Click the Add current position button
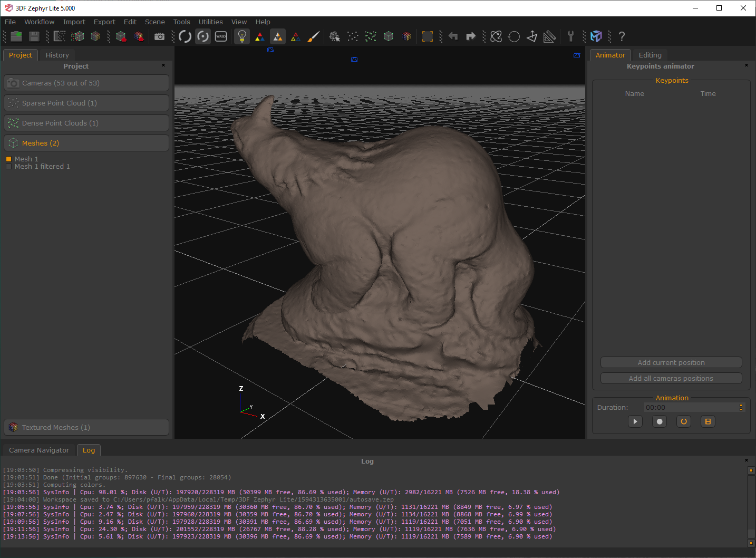 [671, 362]
